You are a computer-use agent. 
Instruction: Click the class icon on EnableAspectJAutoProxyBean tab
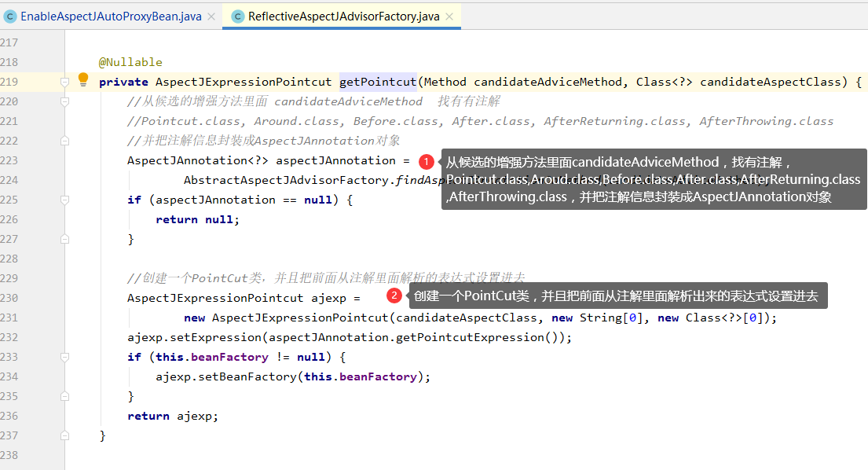(x=10, y=17)
